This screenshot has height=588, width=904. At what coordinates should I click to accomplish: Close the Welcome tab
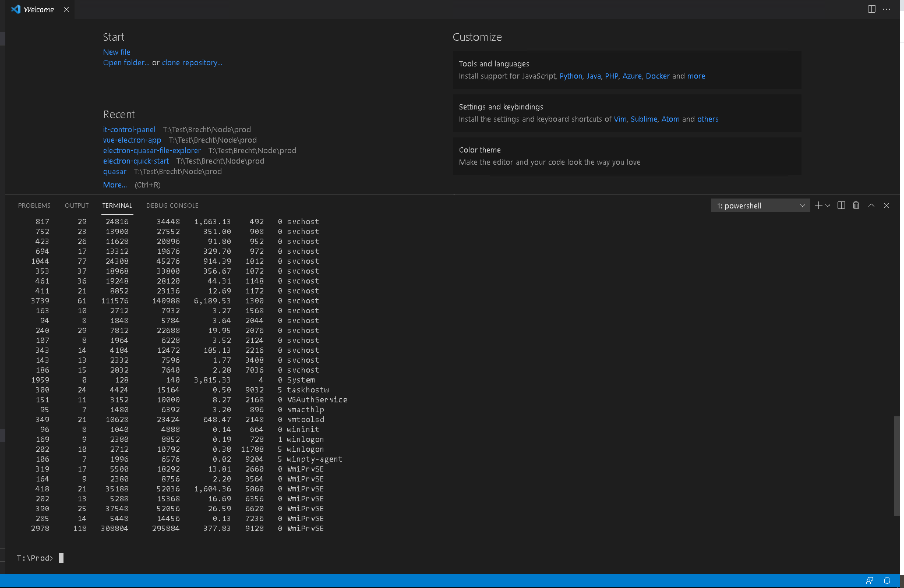(x=66, y=9)
